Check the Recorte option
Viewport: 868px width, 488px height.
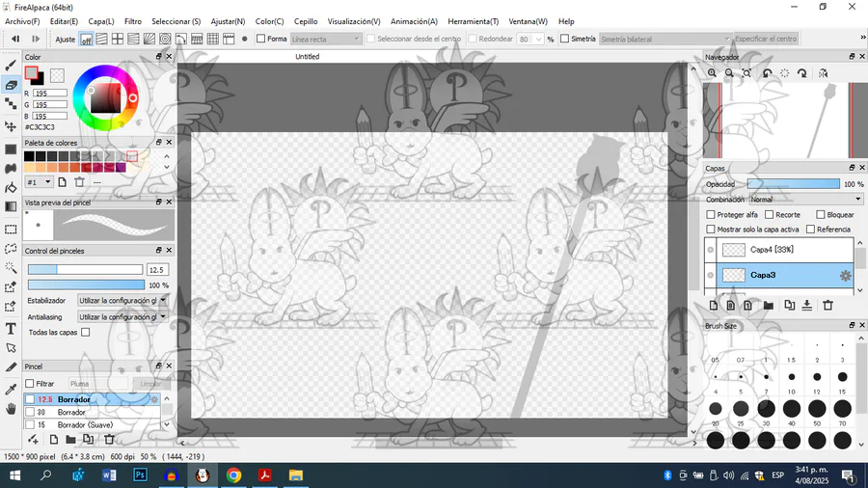(x=769, y=215)
